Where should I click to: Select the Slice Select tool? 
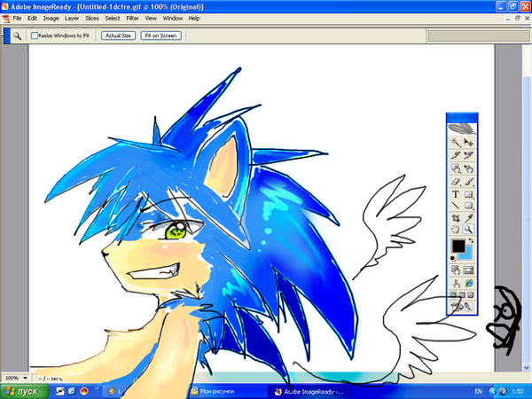tap(468, 155)
